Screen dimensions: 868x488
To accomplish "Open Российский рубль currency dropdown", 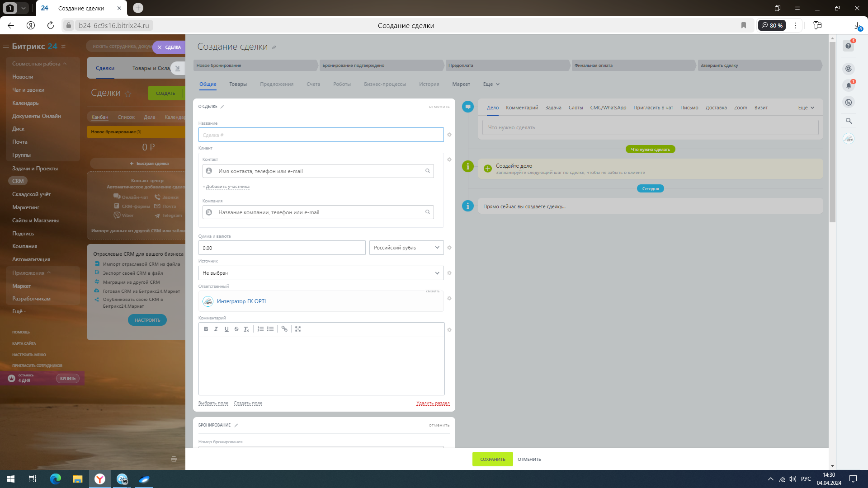I will (x=406, y=248).
